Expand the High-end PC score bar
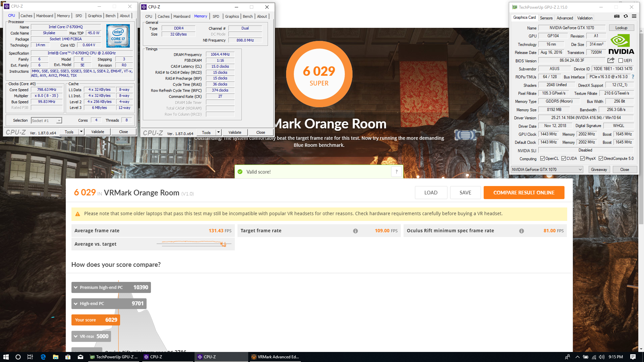Screen dimensions: 644x362 (x=109, y=304)
